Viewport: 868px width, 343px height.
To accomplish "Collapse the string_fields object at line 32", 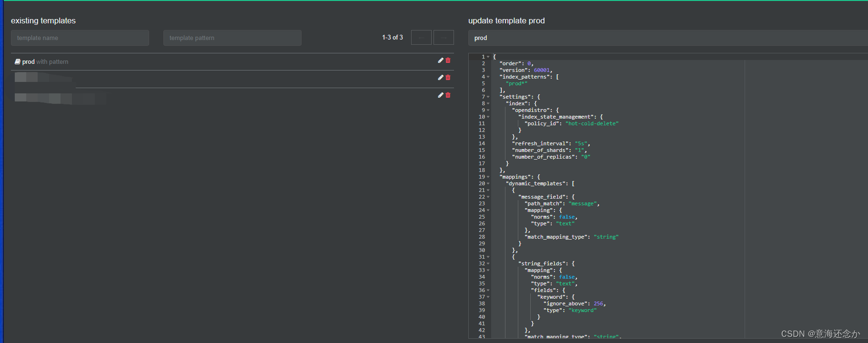I will [x=488, y=264].
